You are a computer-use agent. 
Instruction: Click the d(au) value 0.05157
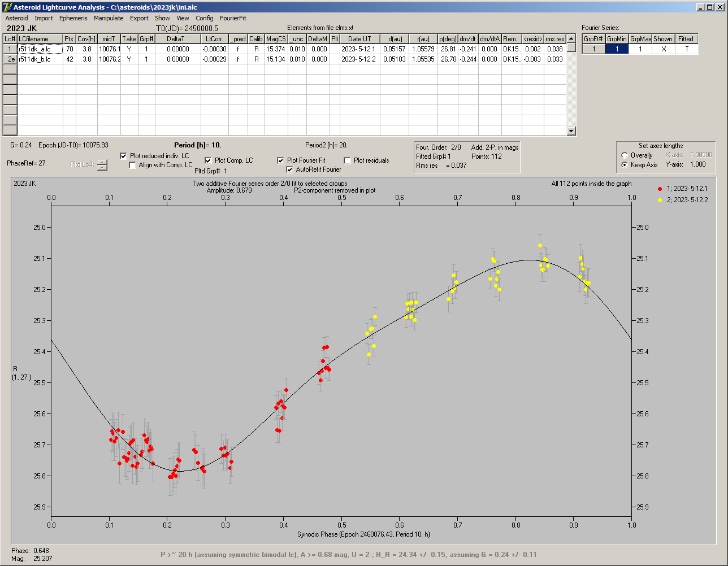coord(393,49)
